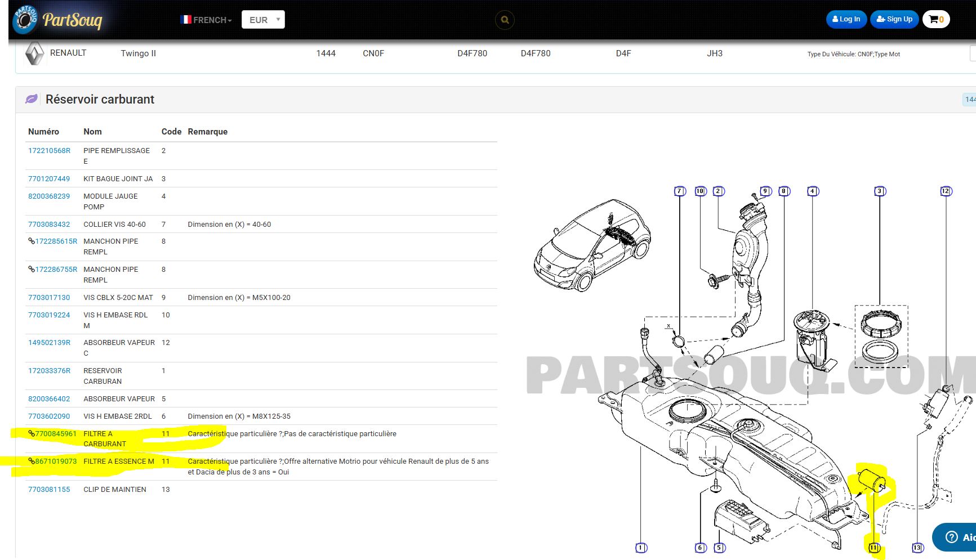The height and width of the screenshot is (560, 976).
Task: Click the link icon beside 172285615R
Action: tap(32, 241)
